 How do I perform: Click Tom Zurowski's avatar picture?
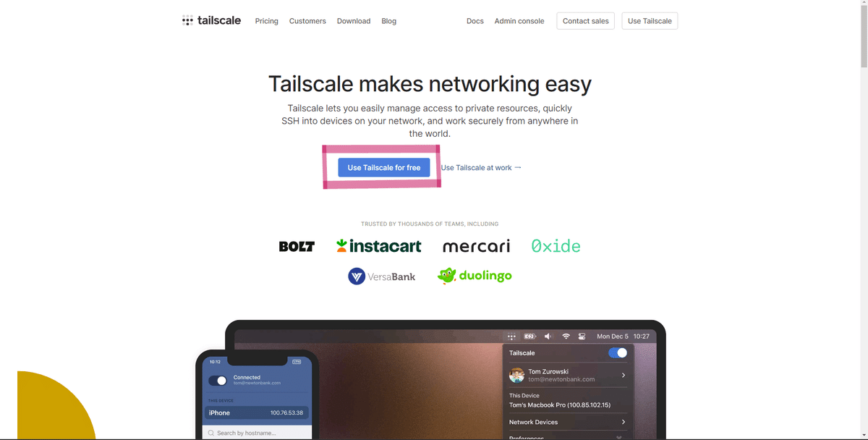[x=516, y=375]
